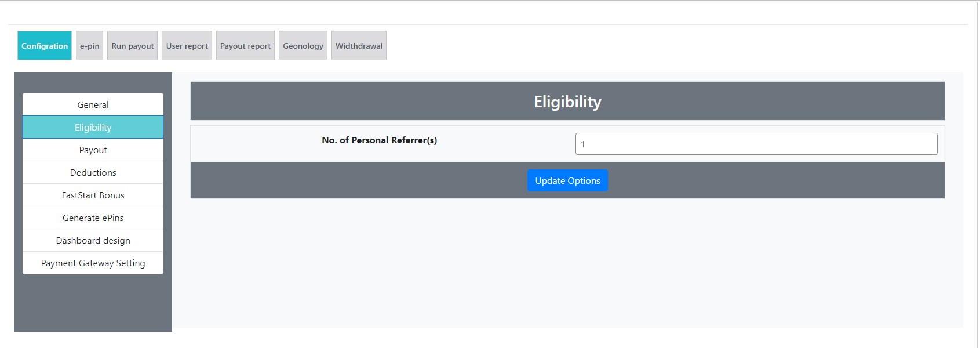Click the Eligibility sidebar item
This screenshot has width=980, height=348.
tap(93, 127)
